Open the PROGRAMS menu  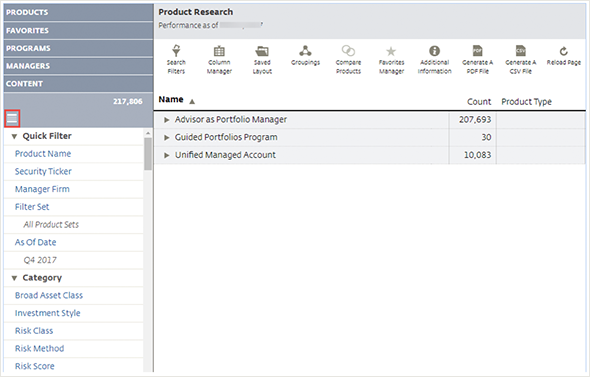(78, 48)
